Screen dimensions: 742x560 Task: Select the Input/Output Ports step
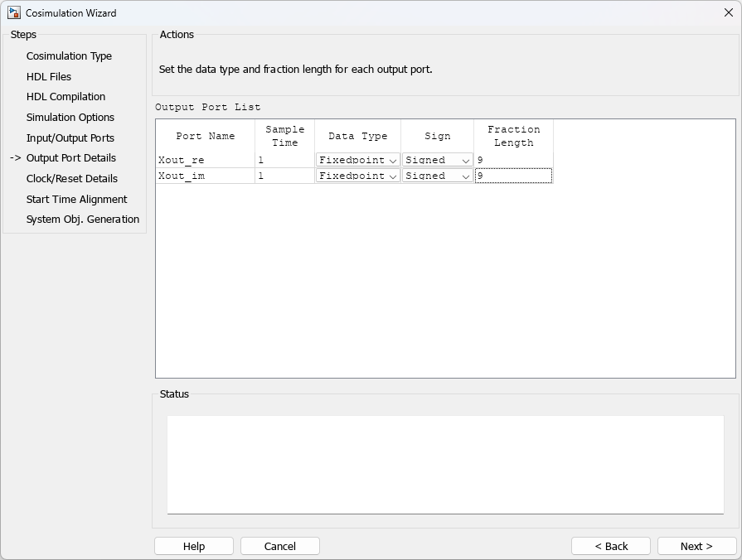click(x=70, y=138)
